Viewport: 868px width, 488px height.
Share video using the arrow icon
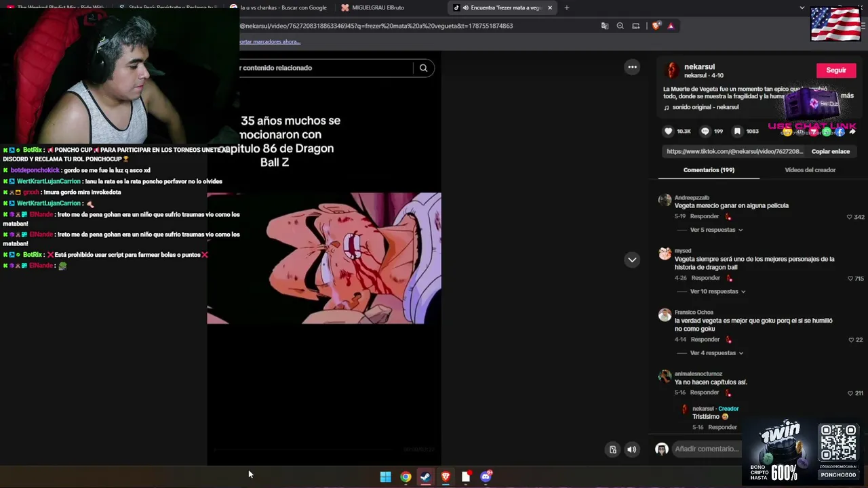point(852,131)
